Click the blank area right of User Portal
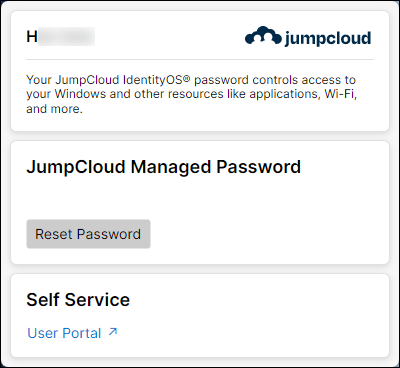 pos(250,333)
